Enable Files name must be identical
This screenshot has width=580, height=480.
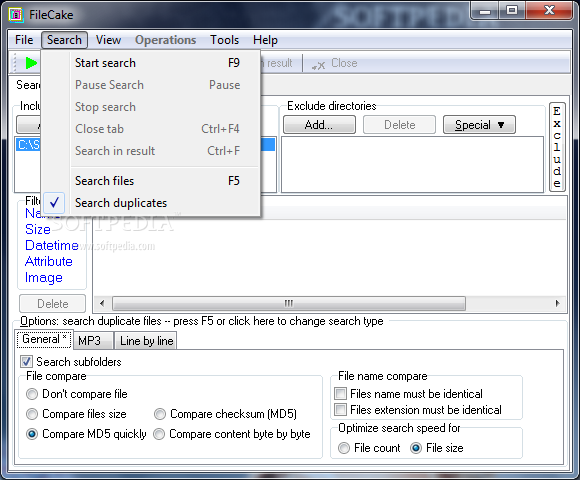[340, 393]
